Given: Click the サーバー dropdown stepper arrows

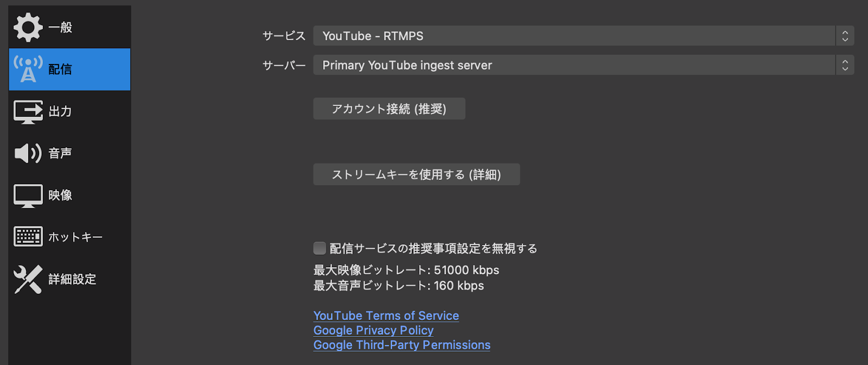Looking at the screenshot, I should (x=845, y=65).
